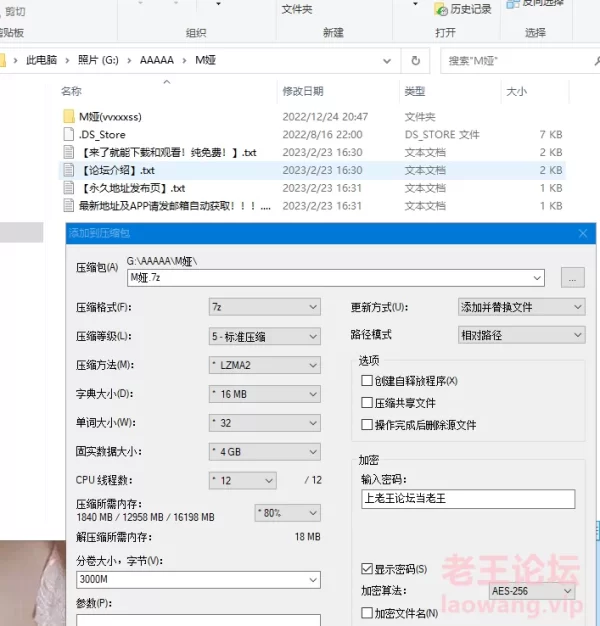
Task: Open the 压缩格式 dropdown showing 7z
Action: [264, 307]
